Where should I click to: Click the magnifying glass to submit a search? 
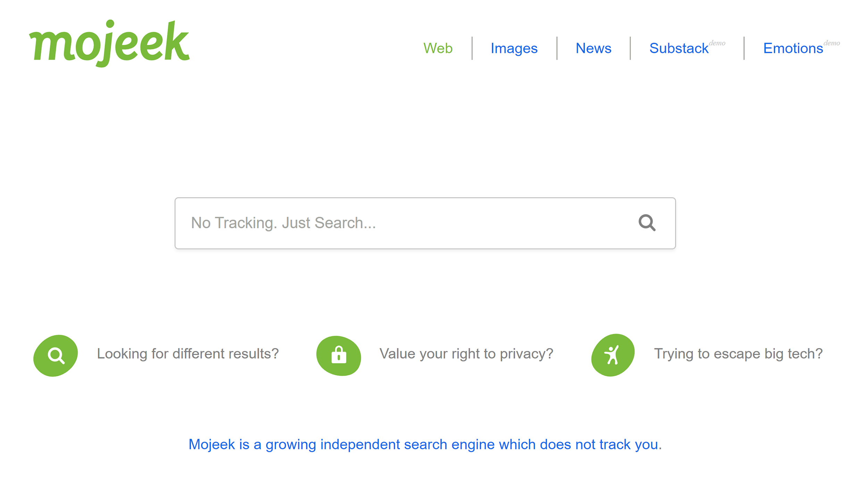tap(647, 223)
